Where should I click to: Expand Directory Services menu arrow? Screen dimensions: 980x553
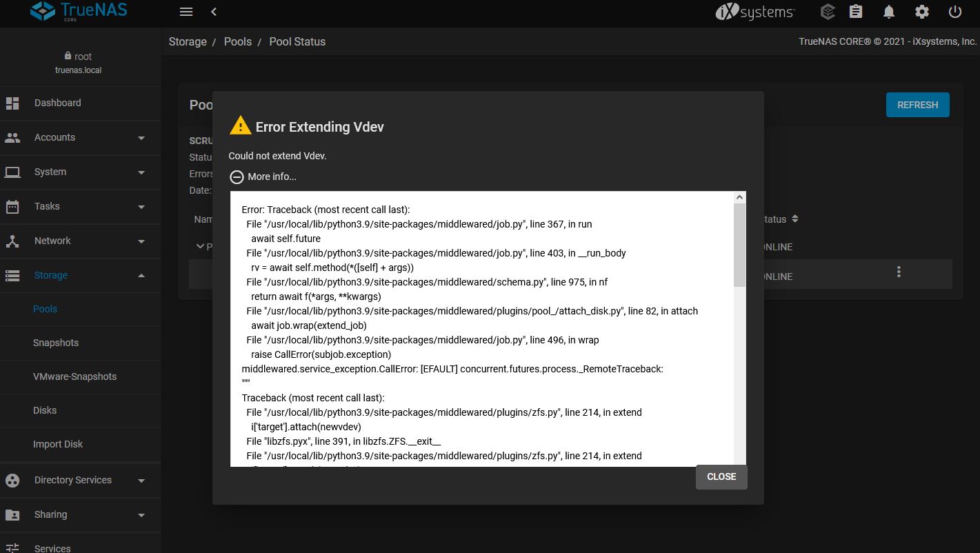point(141,481)
